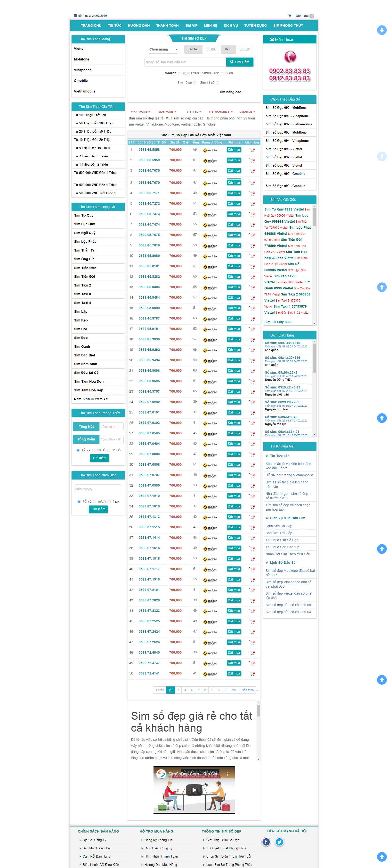This screenshot has height=868, width=388.
Task: Click cart icon for sim 0598.65.9090
Action: (x=252, y=308)
